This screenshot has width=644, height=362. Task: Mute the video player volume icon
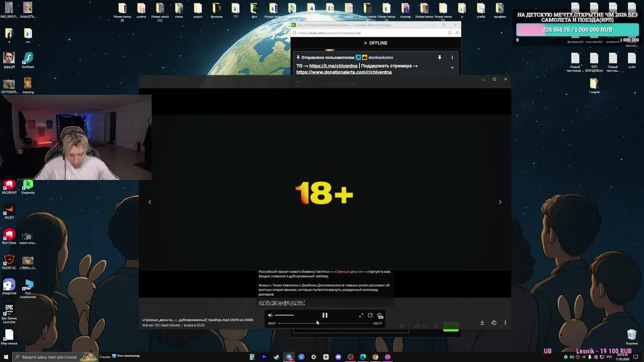[270, 315]
